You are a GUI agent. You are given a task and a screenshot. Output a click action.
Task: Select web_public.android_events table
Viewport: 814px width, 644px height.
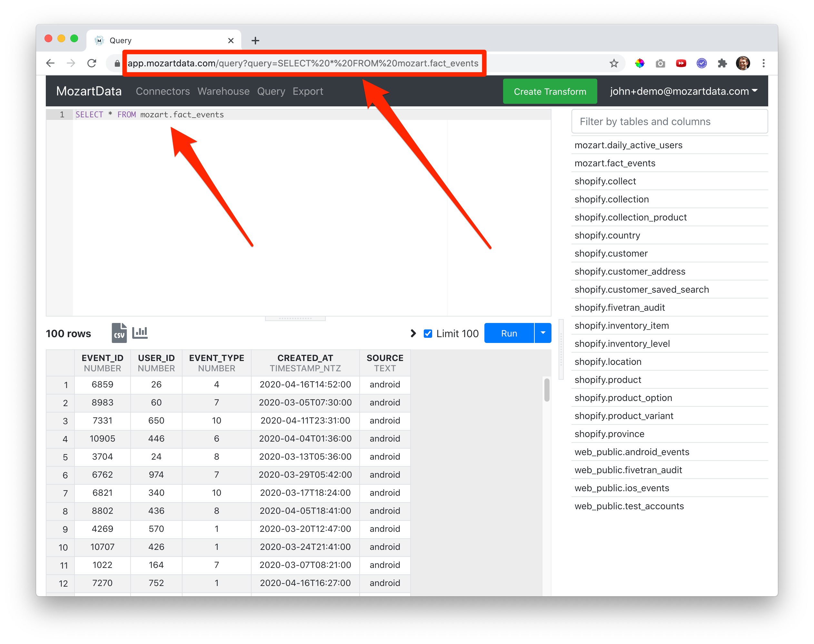(670, 452)
